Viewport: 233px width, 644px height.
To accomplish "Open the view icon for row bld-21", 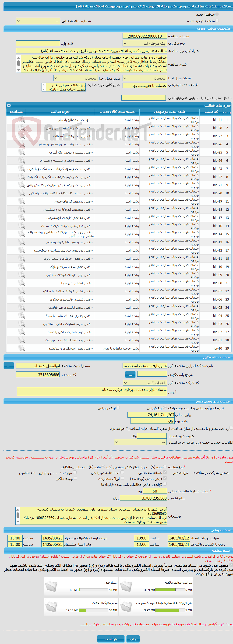I will pos(22,185).
